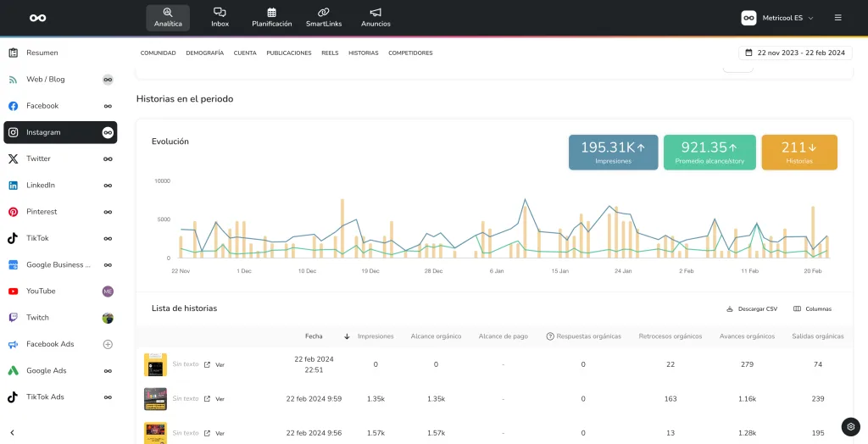
Task: Click Respuestas orgánicas help icon
Action: coord(550,336)
